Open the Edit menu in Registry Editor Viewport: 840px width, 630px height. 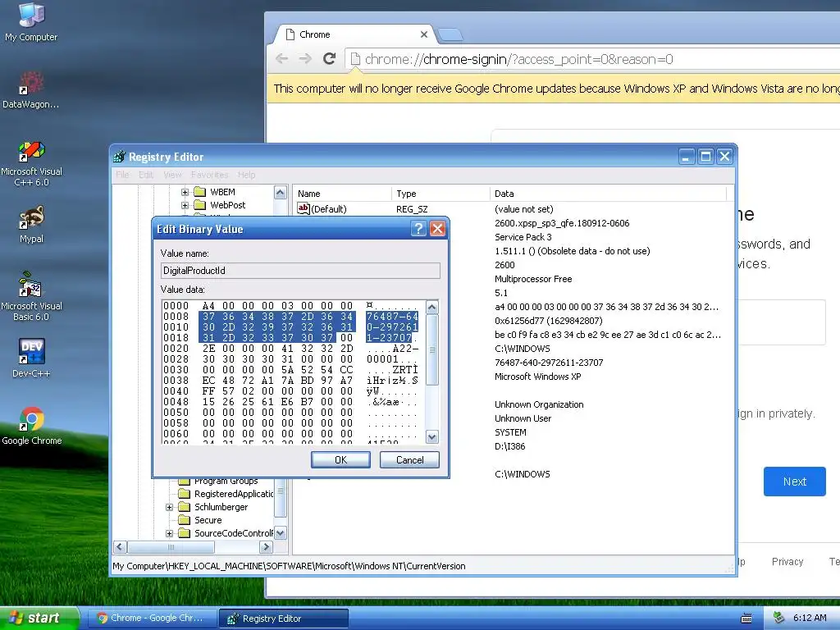146,175
